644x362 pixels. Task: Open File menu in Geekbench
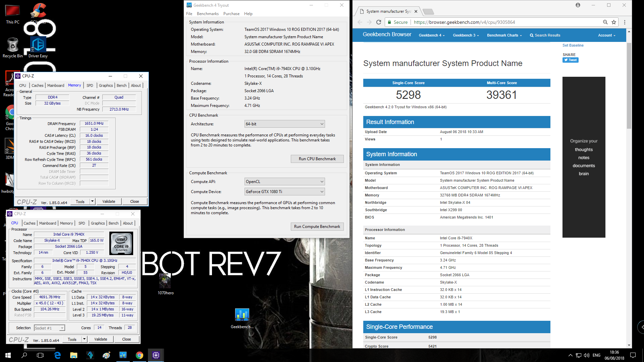[x=189, y=14]
